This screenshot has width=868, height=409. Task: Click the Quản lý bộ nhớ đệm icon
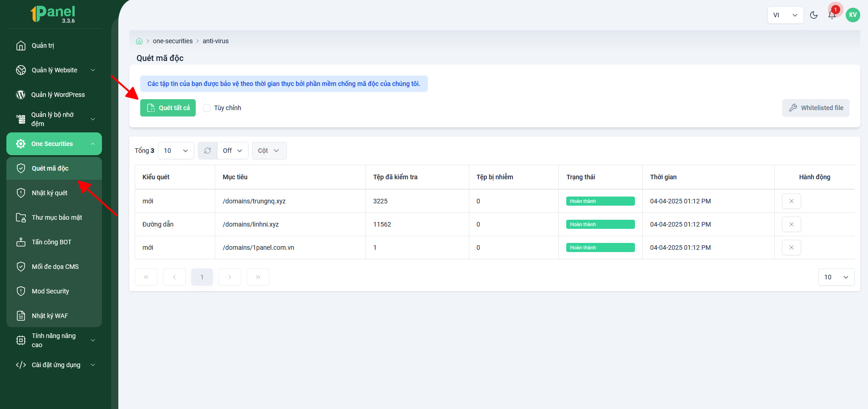point(21,119)
